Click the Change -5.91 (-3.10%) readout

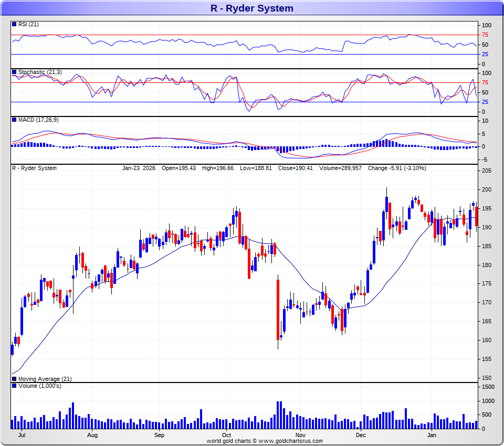tap(397, 168)
